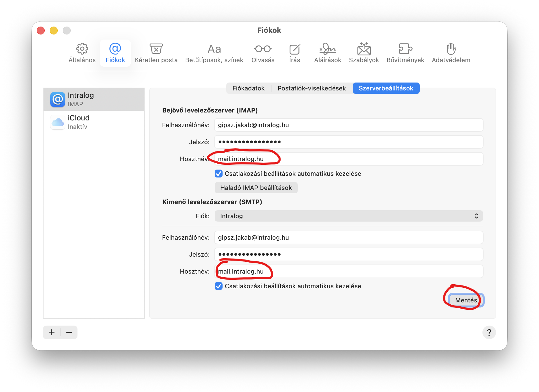
Task: Open the Olvasás glasses icon
Action: pos(263,49)
